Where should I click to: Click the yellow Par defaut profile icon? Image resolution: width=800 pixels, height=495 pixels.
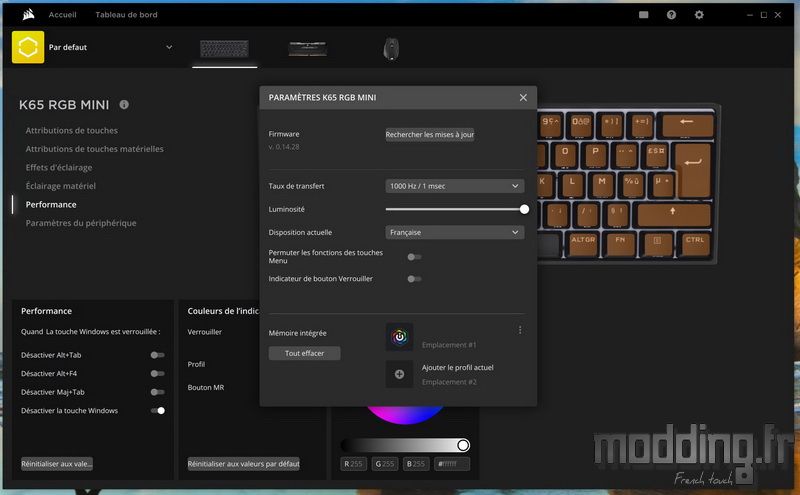(x=28, y=47)
